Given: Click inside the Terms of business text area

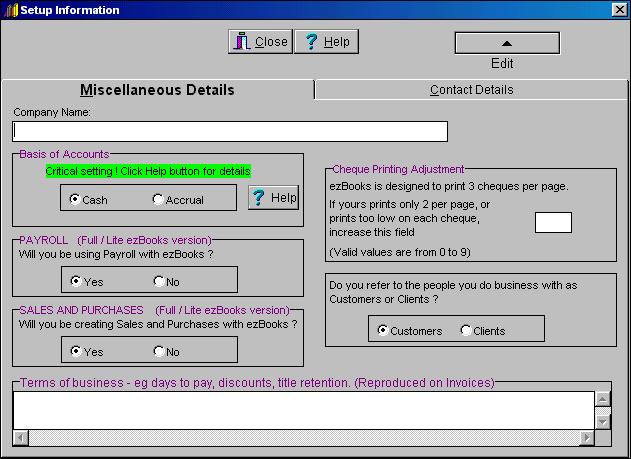Looking at the screenshot, I should pyautogui.click(x=304, y=410).
